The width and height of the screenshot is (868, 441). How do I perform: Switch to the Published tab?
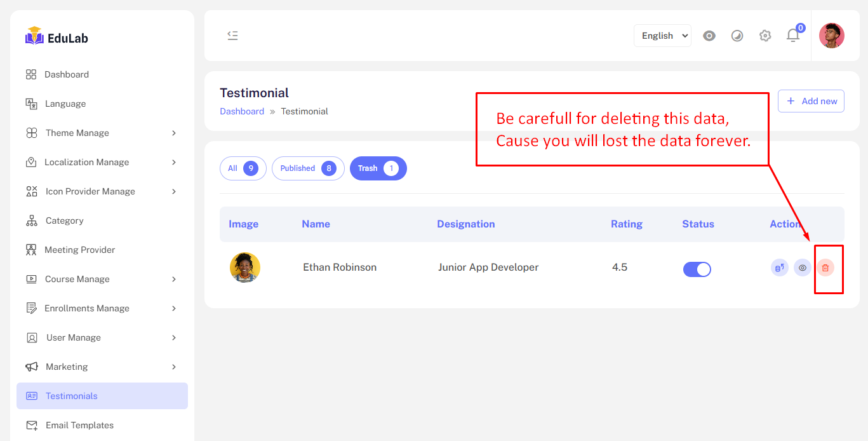308,168
